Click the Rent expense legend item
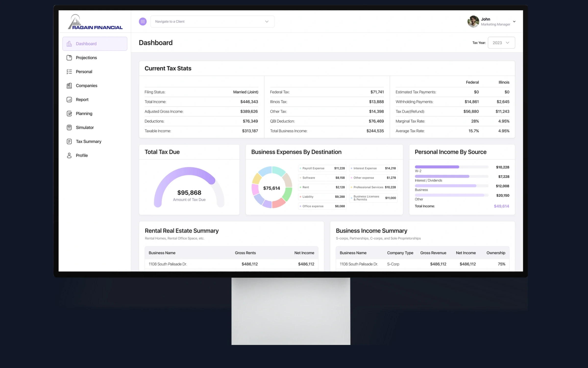 (x=322, y=187)
